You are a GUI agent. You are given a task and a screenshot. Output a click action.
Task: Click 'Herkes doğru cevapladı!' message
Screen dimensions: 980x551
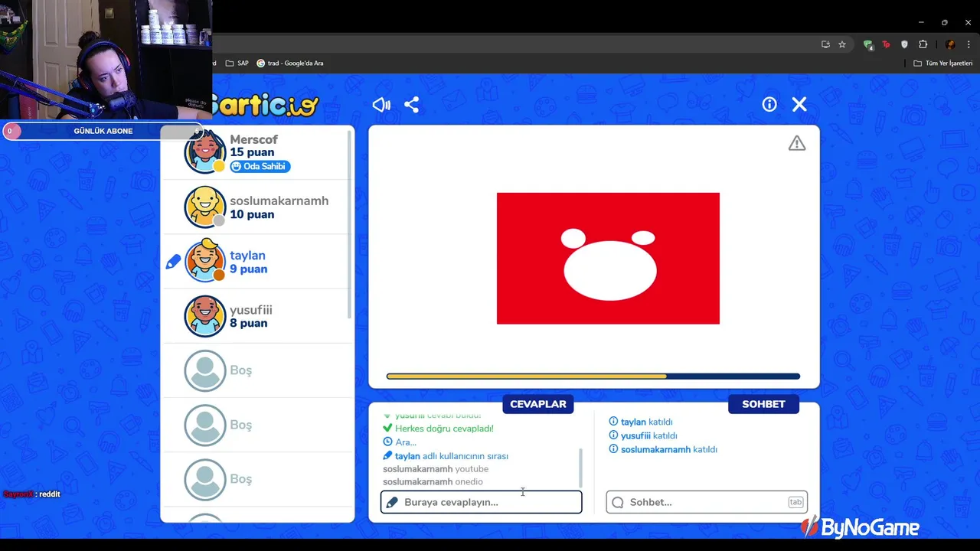[444, 429]
